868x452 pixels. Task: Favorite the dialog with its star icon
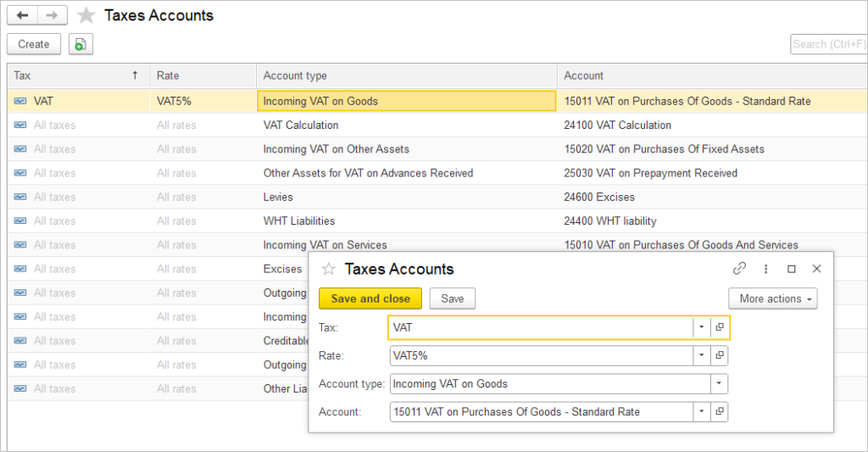(328, 269)
